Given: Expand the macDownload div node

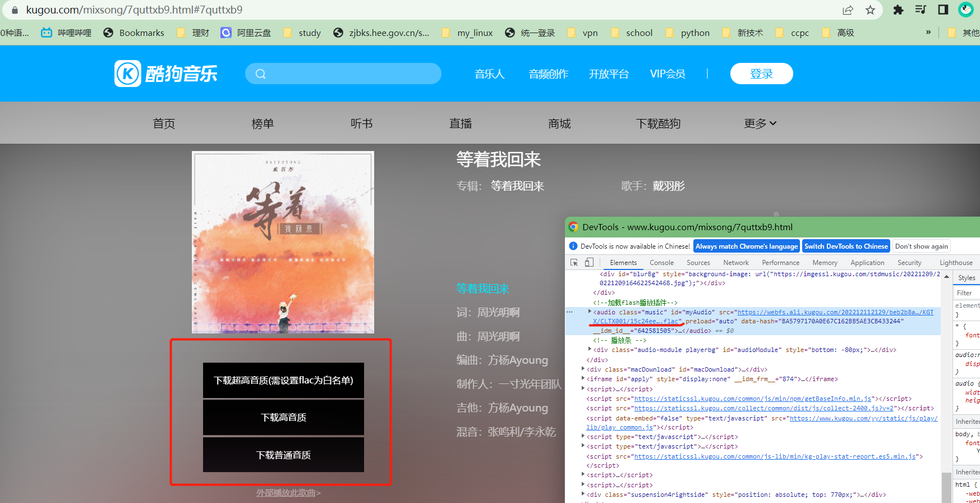Looking at the screenshot, I should 583,369.
